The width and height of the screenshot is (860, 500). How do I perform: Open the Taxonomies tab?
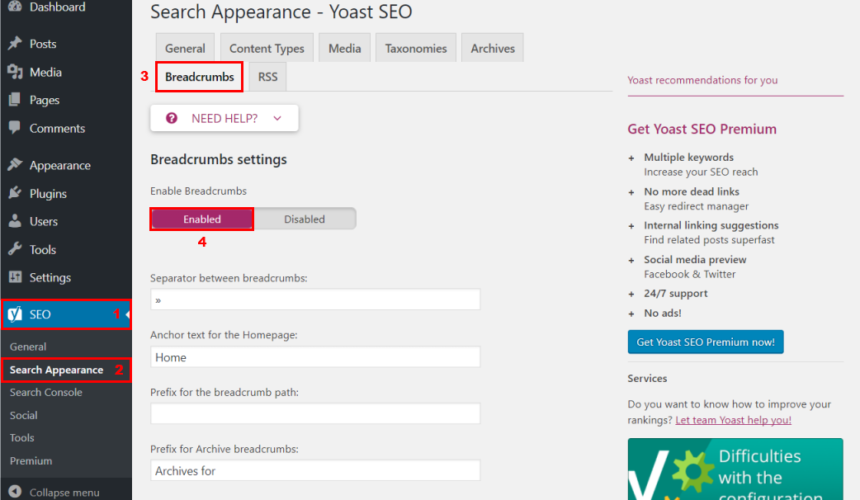416,48
